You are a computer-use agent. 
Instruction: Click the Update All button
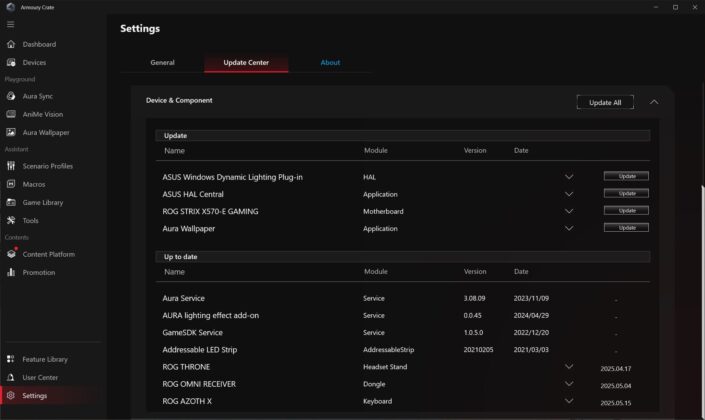pos(605,102)
